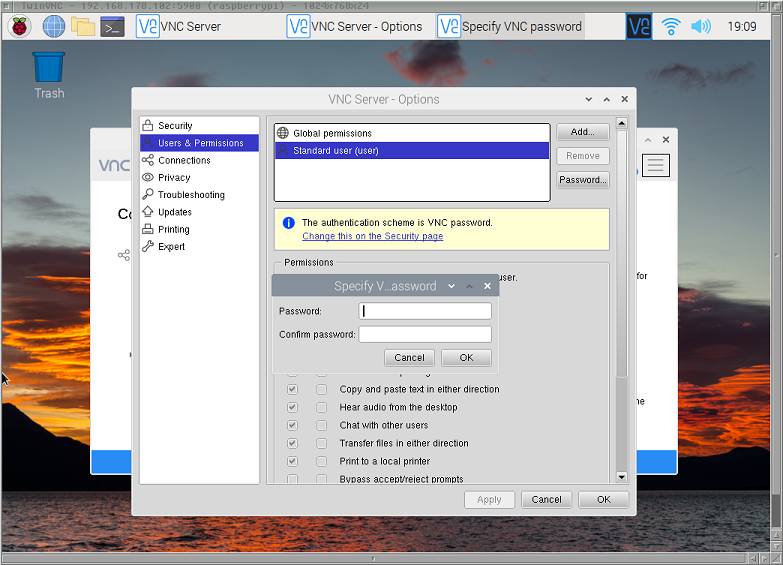This screenshot has width=783, height=565.
Task: Open the Wi-Fi network menu
Action: [671, 26]
